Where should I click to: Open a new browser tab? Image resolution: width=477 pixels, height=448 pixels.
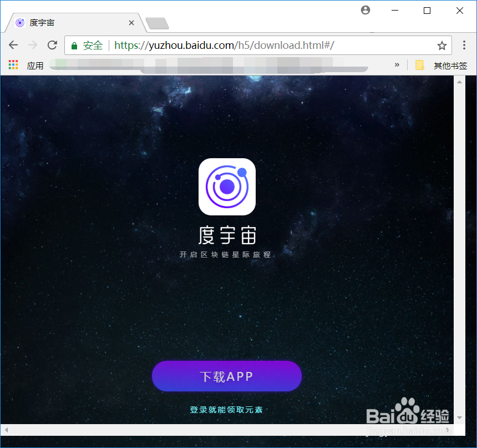click(156, 23)
